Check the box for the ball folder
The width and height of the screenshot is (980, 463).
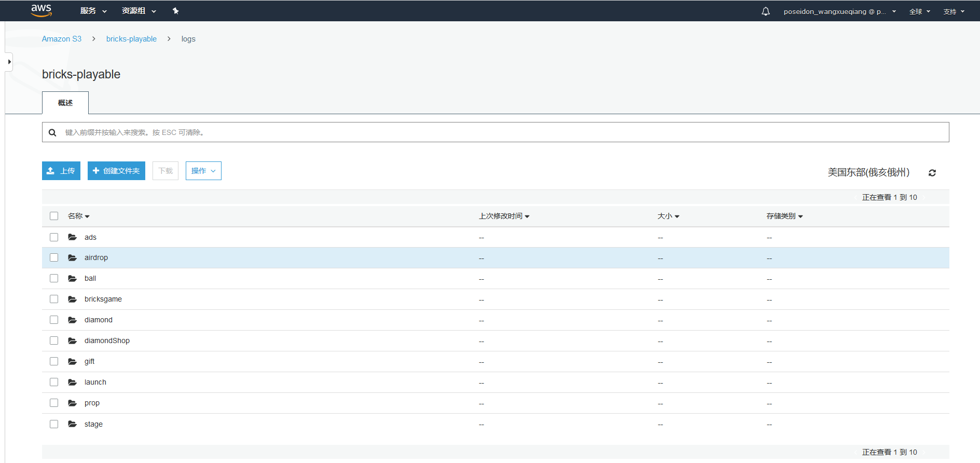coord(54,278)
